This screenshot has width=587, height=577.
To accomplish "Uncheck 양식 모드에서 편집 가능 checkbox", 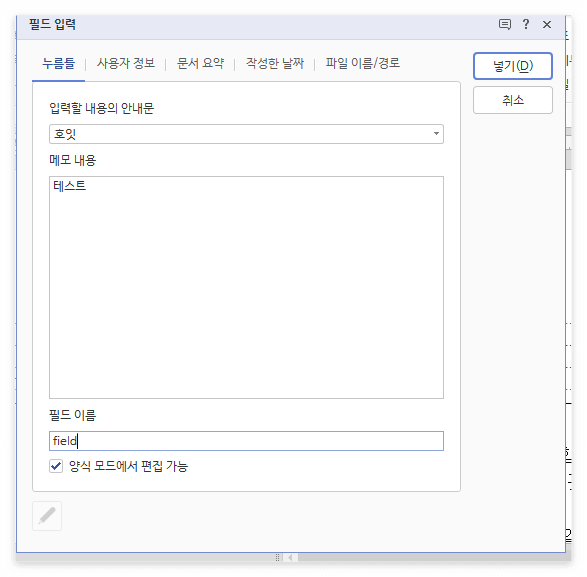I will pos(56,467).
